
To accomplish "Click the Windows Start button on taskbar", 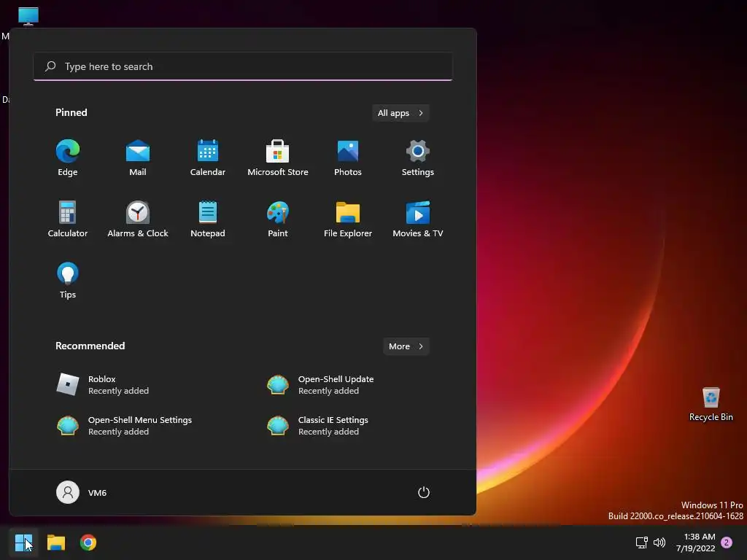I will coord(23,542).
